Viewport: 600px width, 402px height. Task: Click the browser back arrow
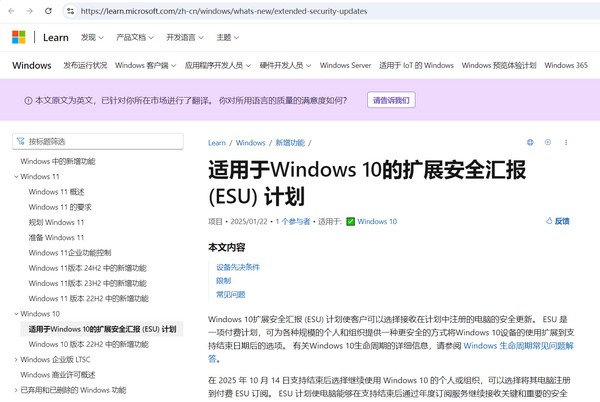point(11,11)
